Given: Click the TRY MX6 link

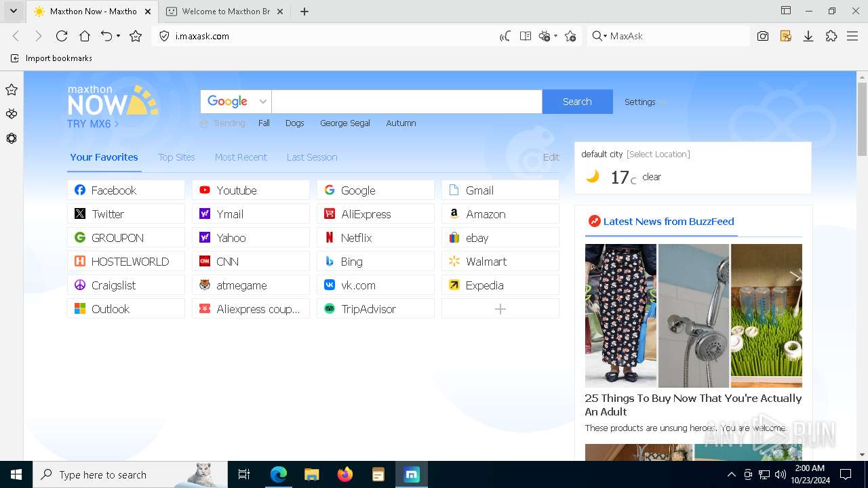Looking at the screenshot, I should click(93, 124).
